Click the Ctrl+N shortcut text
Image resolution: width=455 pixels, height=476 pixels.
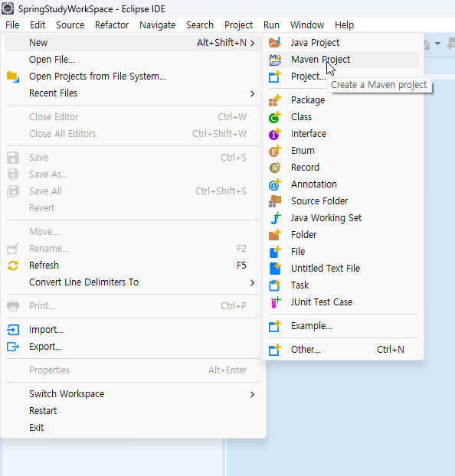[390, 350]
